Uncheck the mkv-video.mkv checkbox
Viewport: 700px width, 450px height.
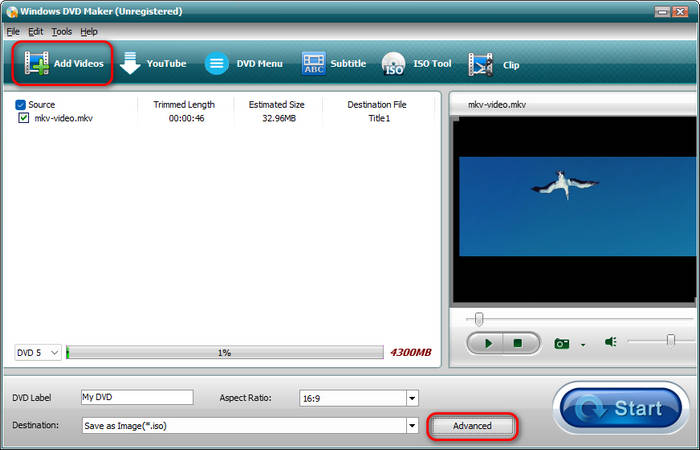(x=24, y=118)
